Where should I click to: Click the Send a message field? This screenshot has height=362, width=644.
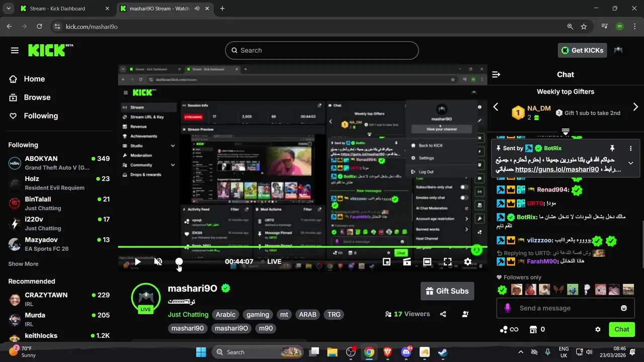pos(565,308)
